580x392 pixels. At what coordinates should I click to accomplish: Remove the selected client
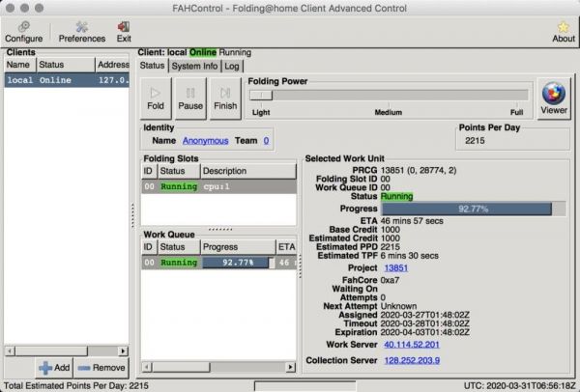pyautogui.click(x=101, y=368)
